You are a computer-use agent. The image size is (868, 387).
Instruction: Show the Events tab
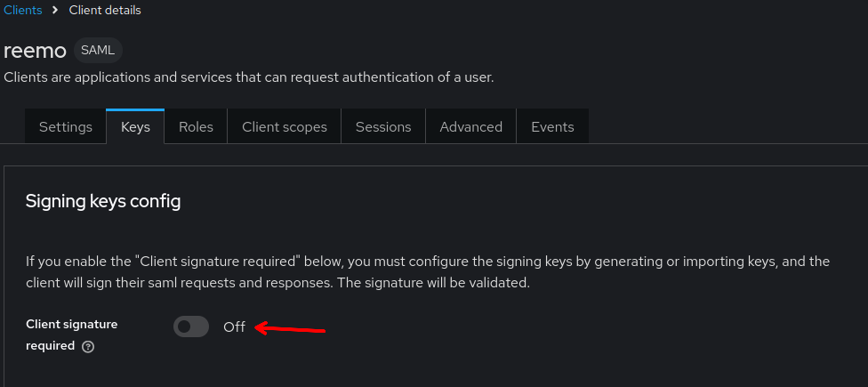click(x=552, y=126)
